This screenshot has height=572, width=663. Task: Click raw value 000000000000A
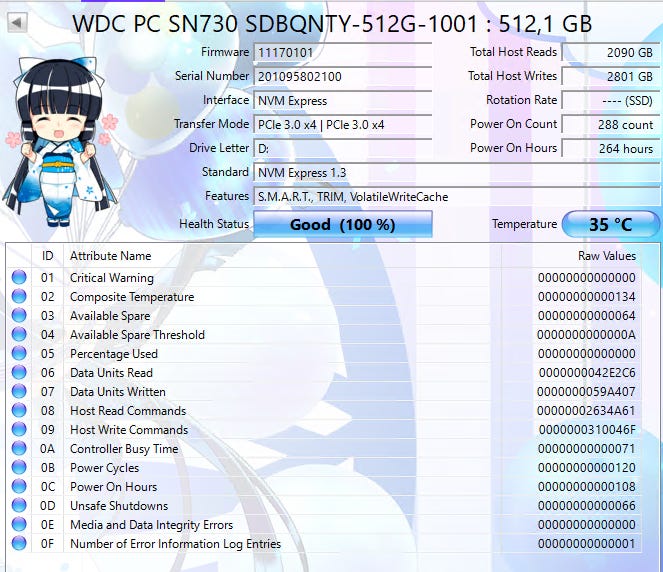pos(586,335)
